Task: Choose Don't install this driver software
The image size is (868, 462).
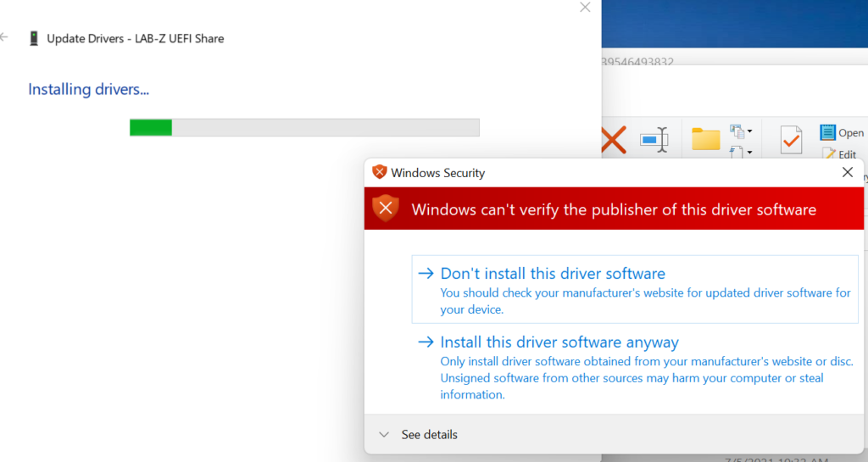Action: [x=635, y=289]
